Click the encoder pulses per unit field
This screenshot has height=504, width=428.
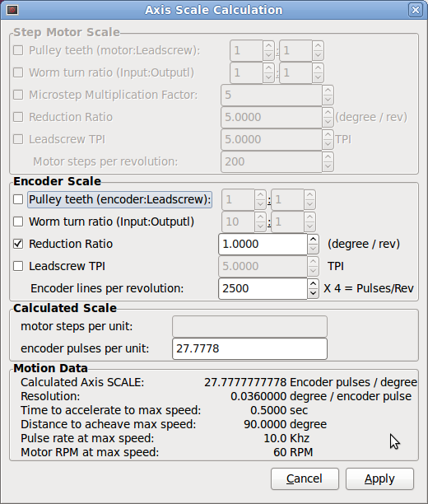pyautogui.click(x=249, y=348)
